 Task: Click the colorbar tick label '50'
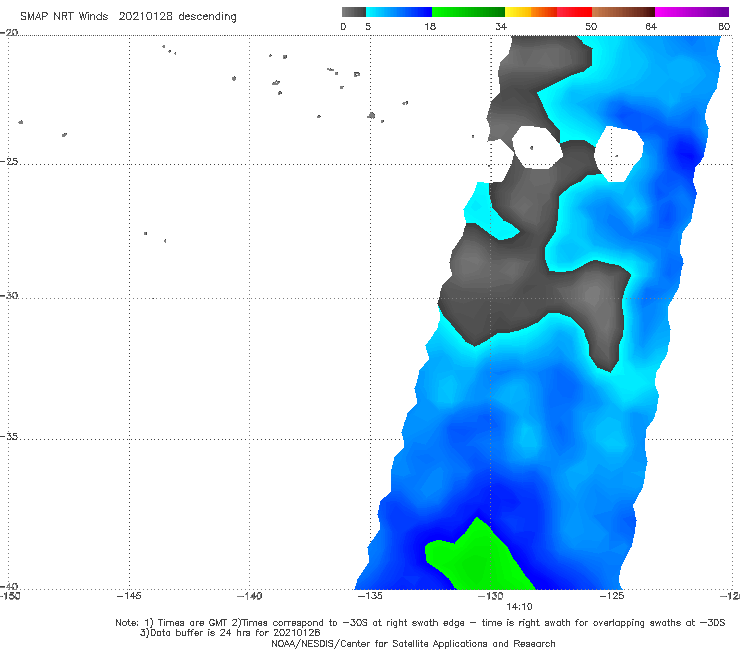(x=591, y=26)
